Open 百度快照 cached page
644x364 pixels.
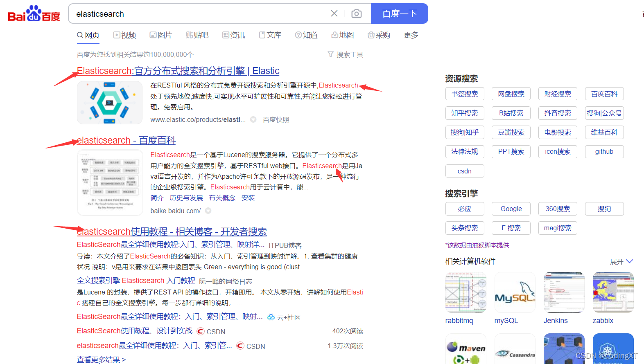[x=276, y=119]
